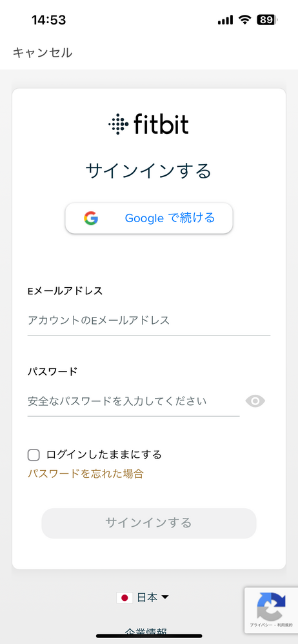
Task: Click the Google G logo icon
Action: coord(91,218)
